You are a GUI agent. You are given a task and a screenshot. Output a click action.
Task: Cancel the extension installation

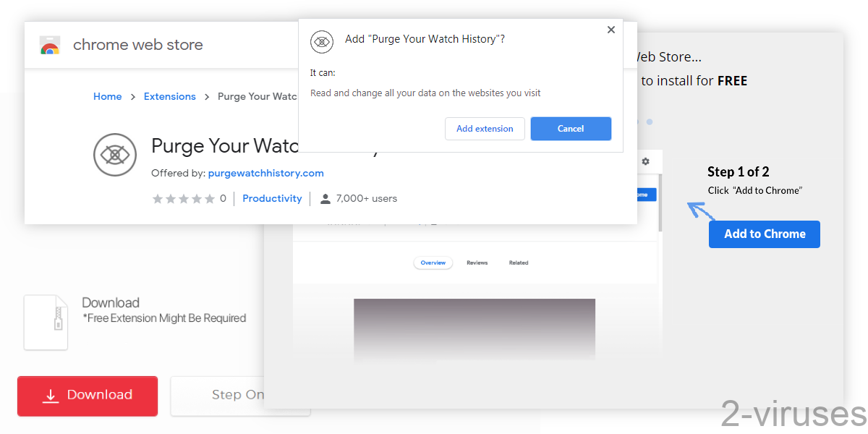click(x=571, y=128)
